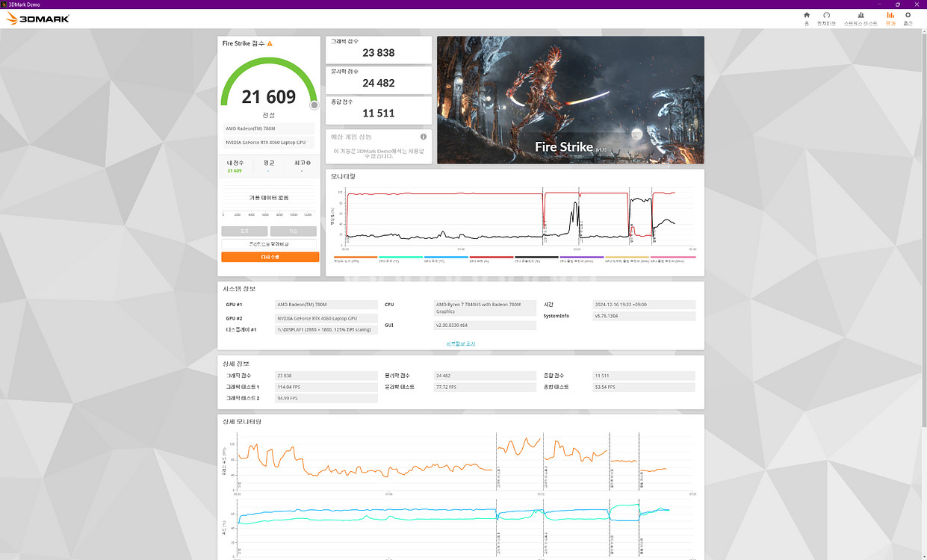Click NVIDIA GeForce RTX 4060 Laptop GPU under the gauge

coord(269,142)
